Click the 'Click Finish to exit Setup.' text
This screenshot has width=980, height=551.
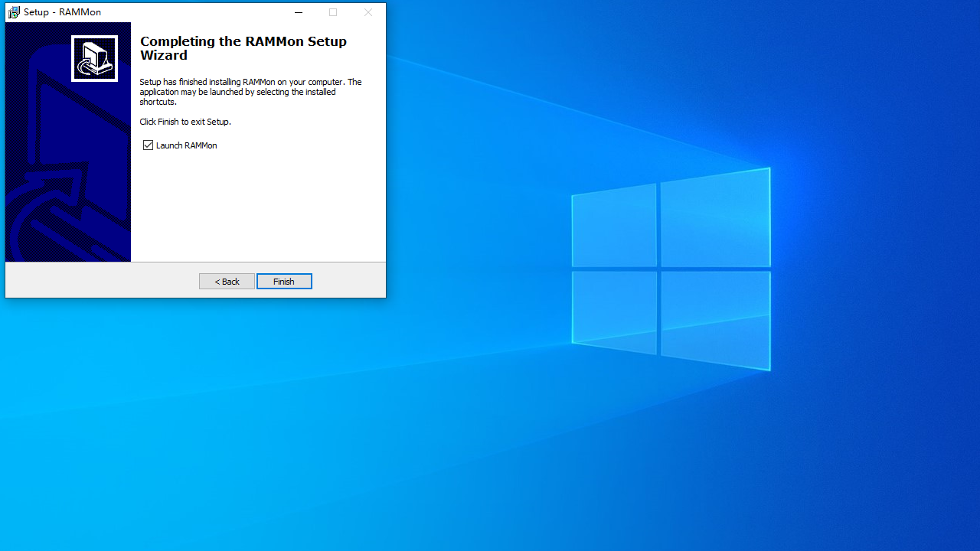[185, 122]
